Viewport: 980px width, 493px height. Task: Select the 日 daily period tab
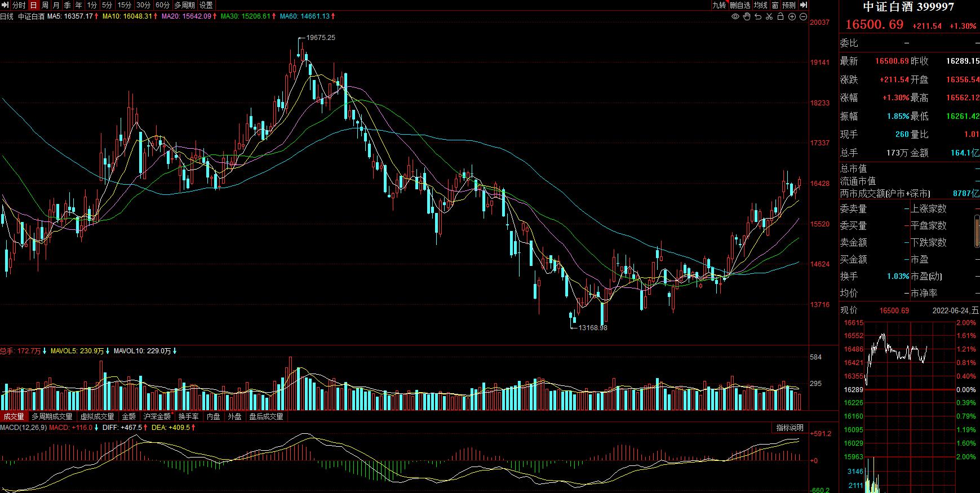click(33, 5)
